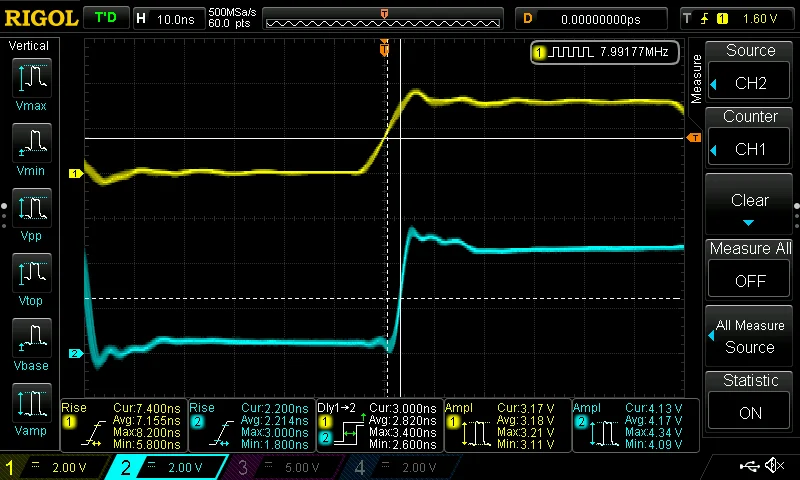The height and width of the screenshot is (480, 800).
Task: Click the T'D trigger status indicator
Action: pyautogui.click(x=106, y=18)
